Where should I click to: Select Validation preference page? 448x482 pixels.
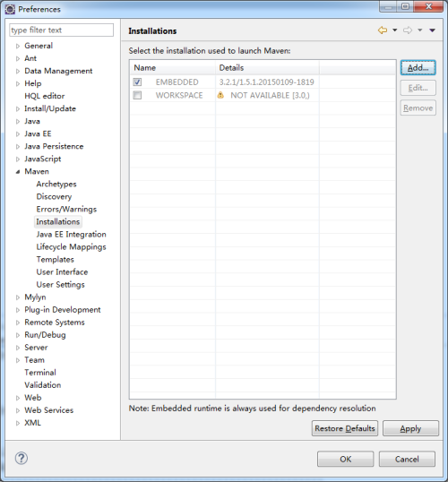coord(43,385)
